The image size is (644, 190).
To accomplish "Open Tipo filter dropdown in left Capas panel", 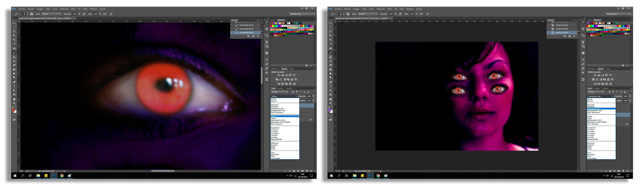I will coord(279,92).
